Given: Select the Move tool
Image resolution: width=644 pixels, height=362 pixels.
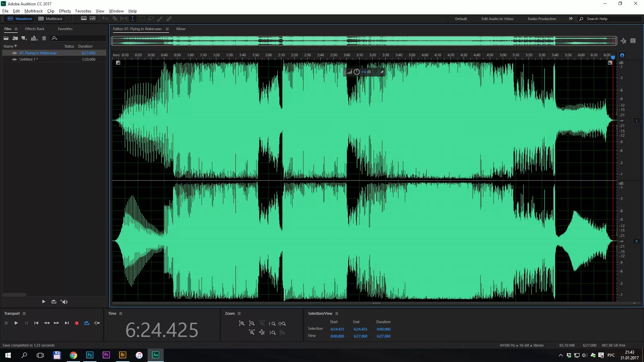Looking at the screenshot, I should pyautogui.click(x=105, y=19).
